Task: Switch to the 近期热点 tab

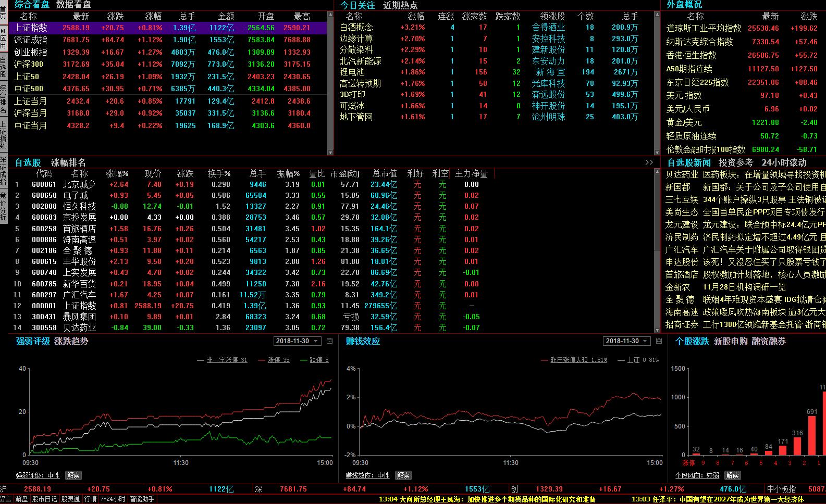Action: (400, 5)
